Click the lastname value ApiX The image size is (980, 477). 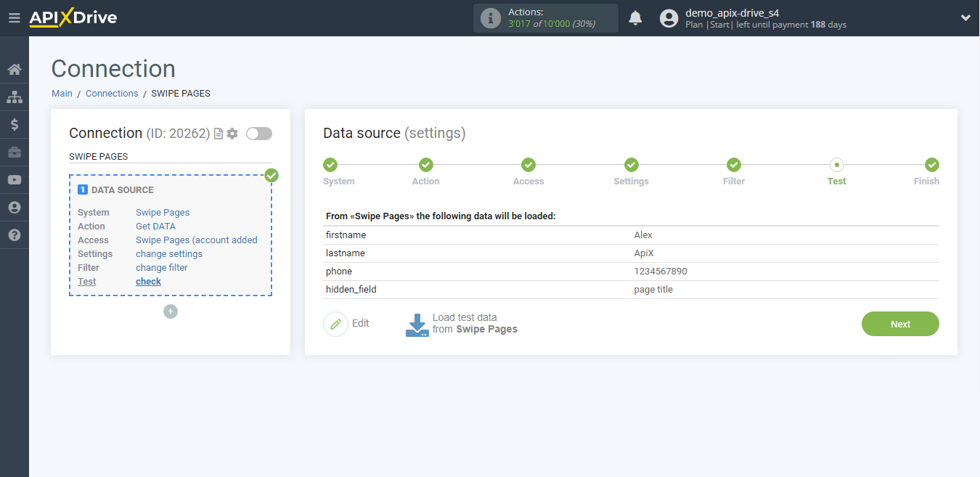point(645,253)
